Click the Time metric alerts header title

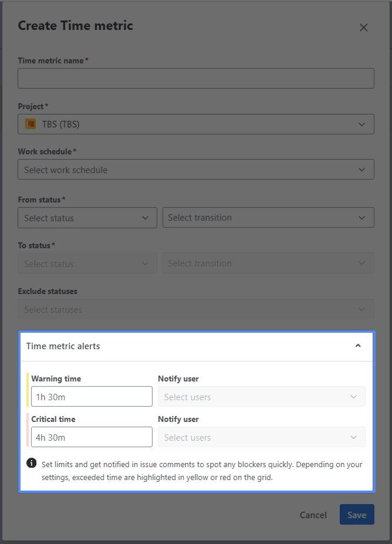click(x=63, y=346)
